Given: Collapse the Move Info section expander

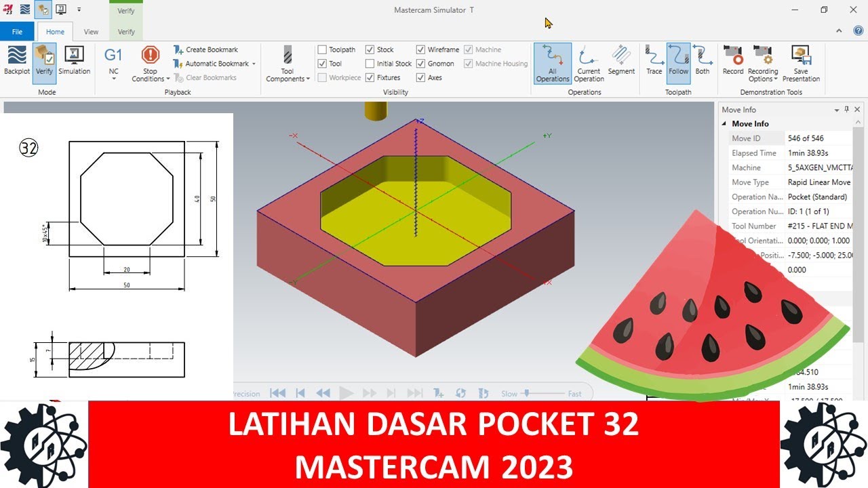Looking at the screenshot, I should point(724,124).
